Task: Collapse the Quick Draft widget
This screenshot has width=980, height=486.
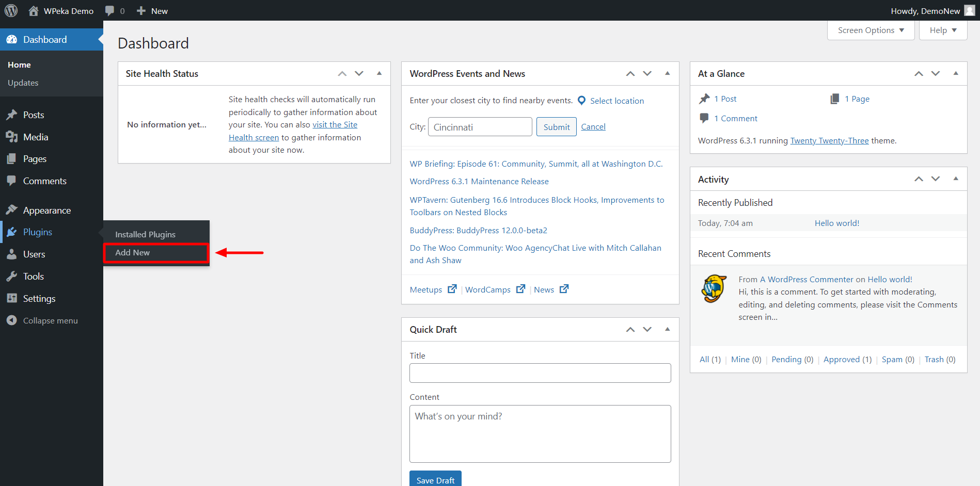Action: (668, 329)
